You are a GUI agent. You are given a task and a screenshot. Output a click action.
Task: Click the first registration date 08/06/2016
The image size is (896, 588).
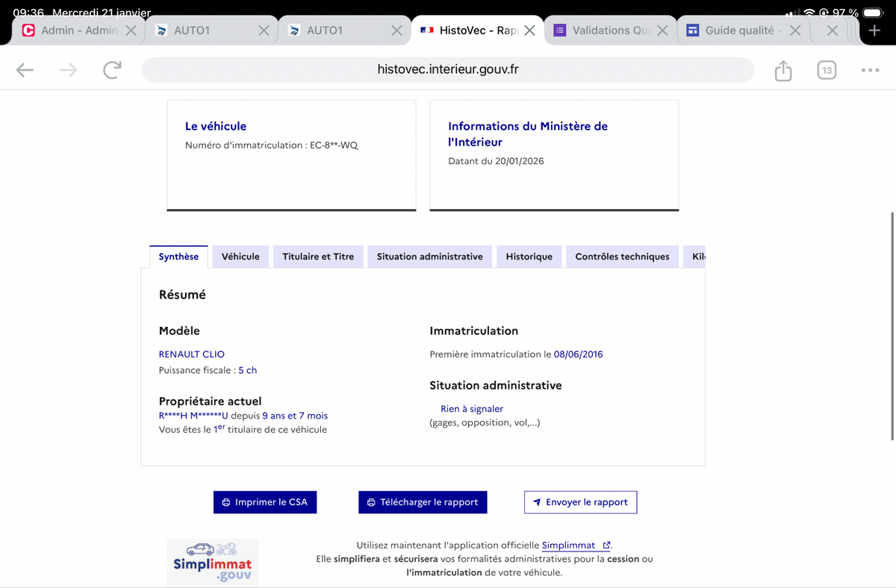(x=578, y=354)
